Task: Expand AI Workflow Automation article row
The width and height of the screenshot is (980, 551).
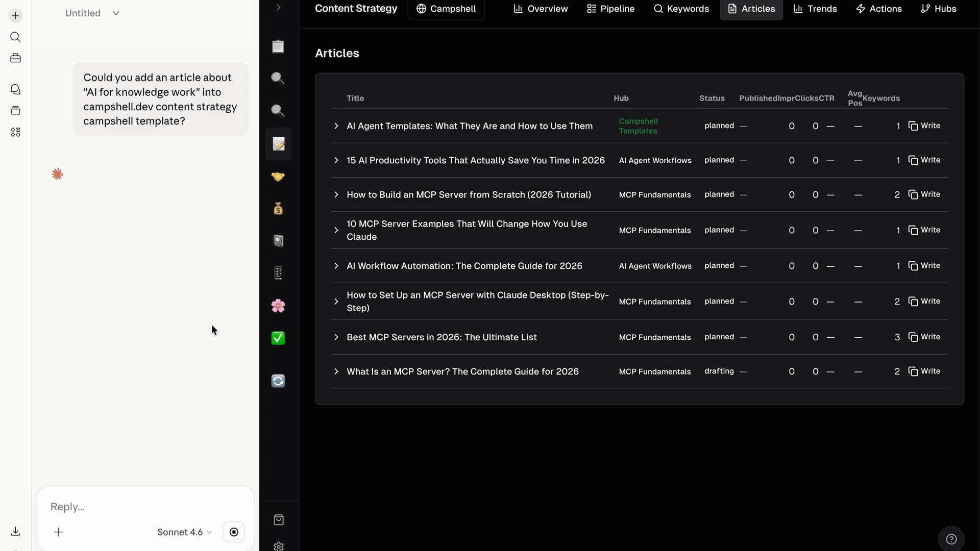Action: 336,266
